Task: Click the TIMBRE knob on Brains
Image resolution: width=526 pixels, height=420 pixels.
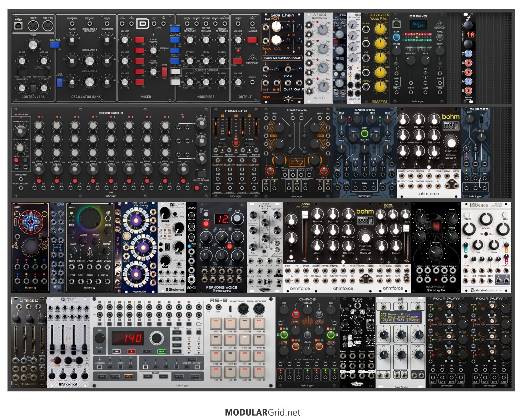Action: point(397,51)
